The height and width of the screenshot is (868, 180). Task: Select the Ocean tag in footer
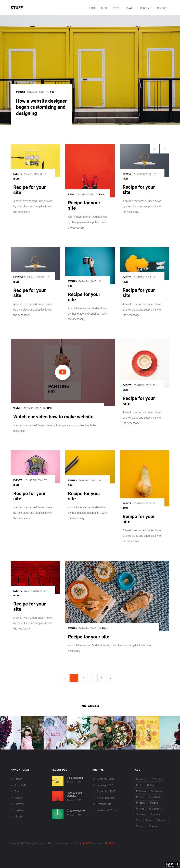click(162, 821)
